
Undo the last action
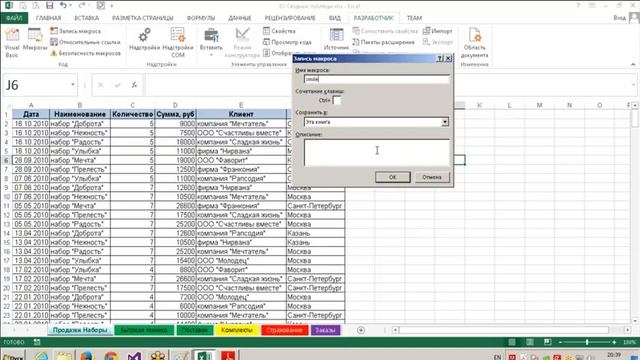coord(63,6)
